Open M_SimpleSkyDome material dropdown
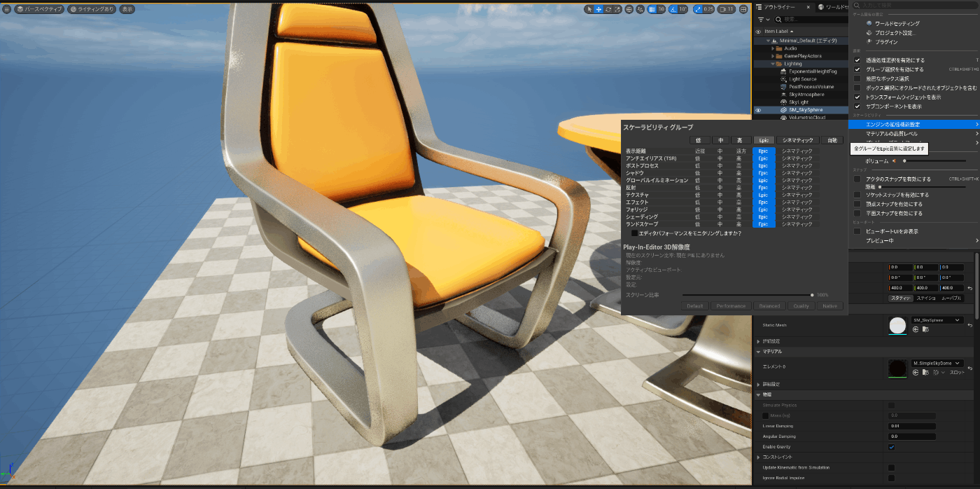This screenshot has height=489, width=980. coord(938,363)
